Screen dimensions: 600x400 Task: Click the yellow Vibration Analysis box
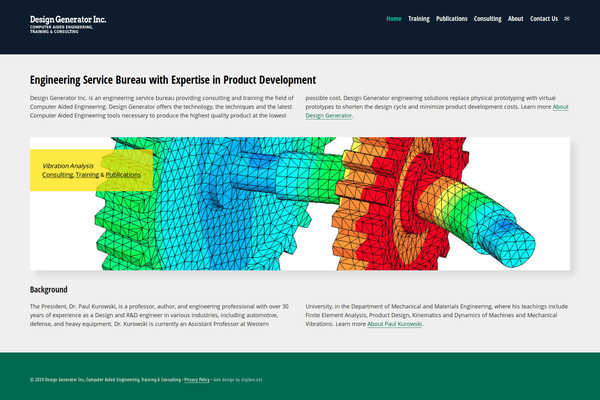tap(92, 158)
